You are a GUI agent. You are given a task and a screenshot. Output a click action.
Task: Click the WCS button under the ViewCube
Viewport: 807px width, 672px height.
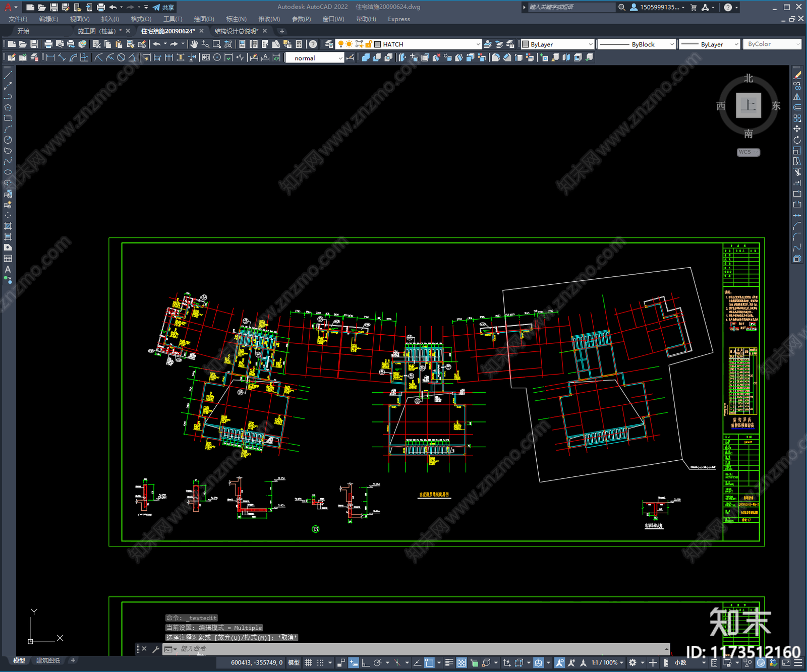[748, 152]
